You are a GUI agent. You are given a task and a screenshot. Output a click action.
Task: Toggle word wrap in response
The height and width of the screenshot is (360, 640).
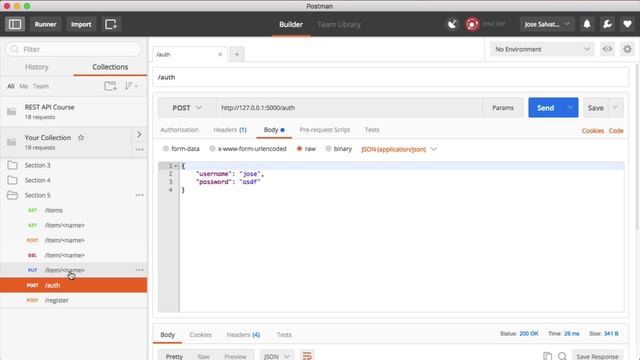coord(307,356)
